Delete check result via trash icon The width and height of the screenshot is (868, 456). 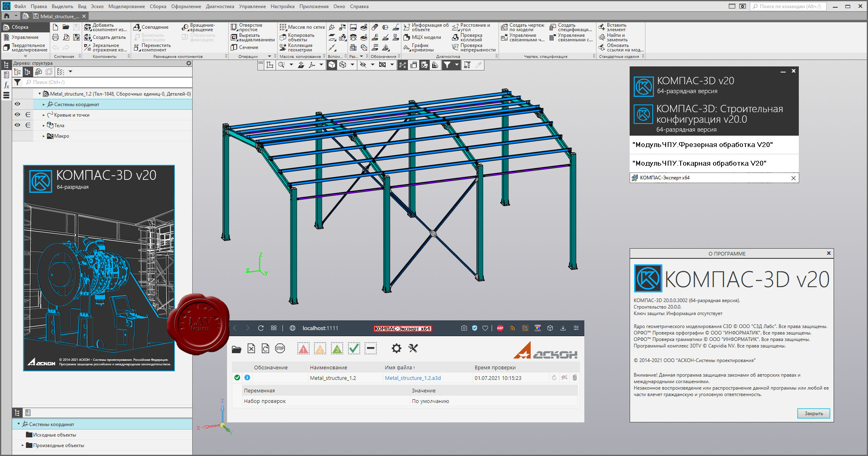(575, 378)
